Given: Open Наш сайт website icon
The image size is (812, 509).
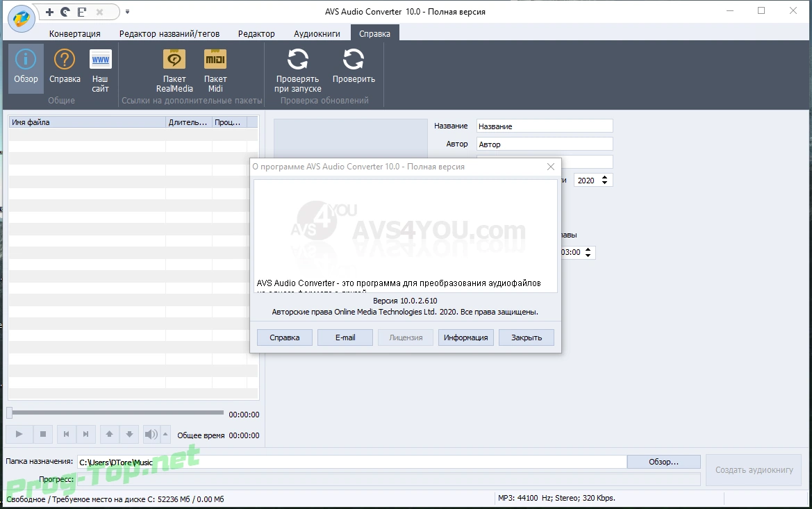Looking at the screenshot, I should (x=100, y=70).
